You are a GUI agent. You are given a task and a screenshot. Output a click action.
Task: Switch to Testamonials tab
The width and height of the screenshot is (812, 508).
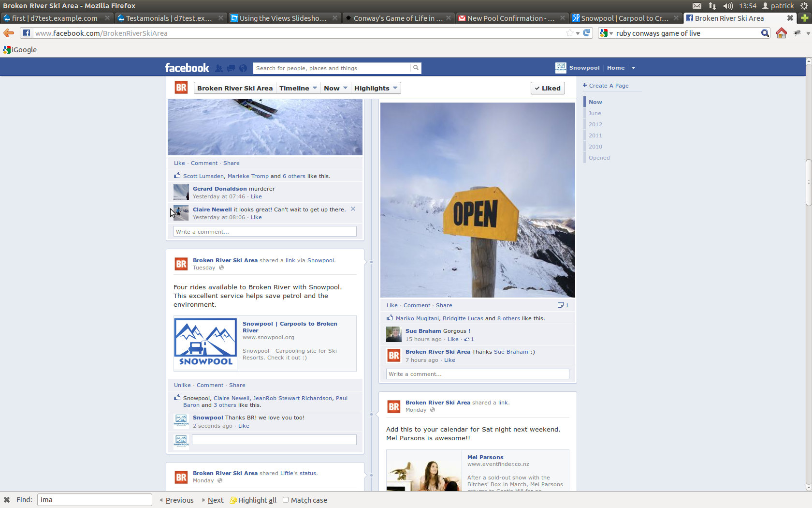coord(169,18)
